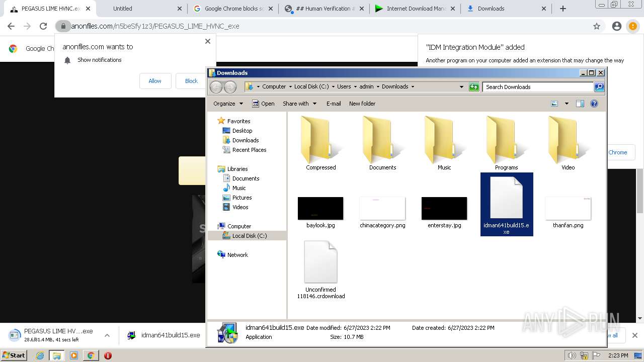Switch to Chrome Downloads tab

point(506,9)
